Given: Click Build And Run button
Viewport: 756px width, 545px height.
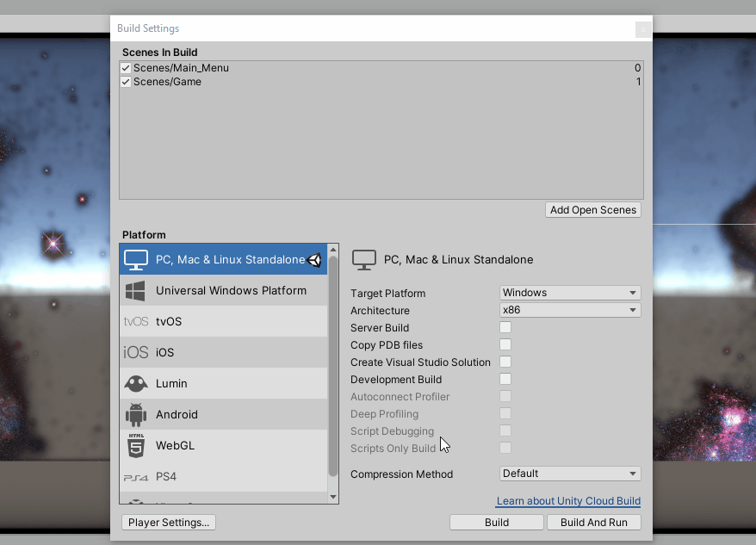Looking at the screenshot, I should 594,523.
